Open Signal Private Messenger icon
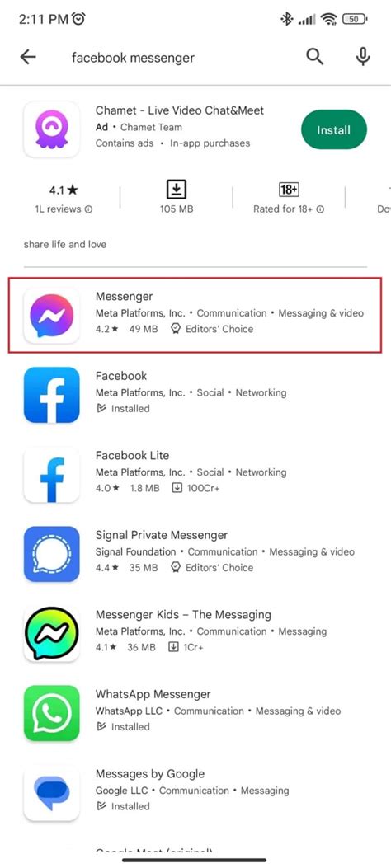Screen dimensions: 391x868 [51, 554]
